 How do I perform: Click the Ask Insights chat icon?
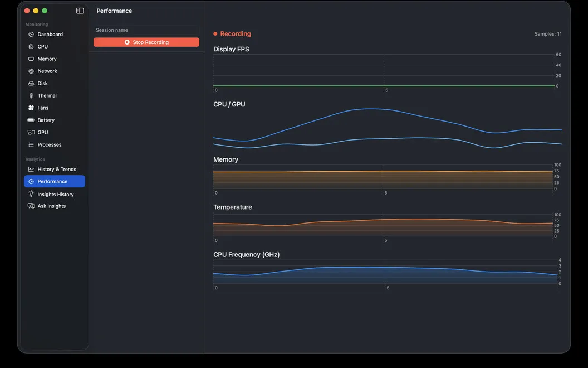(31, 206)
